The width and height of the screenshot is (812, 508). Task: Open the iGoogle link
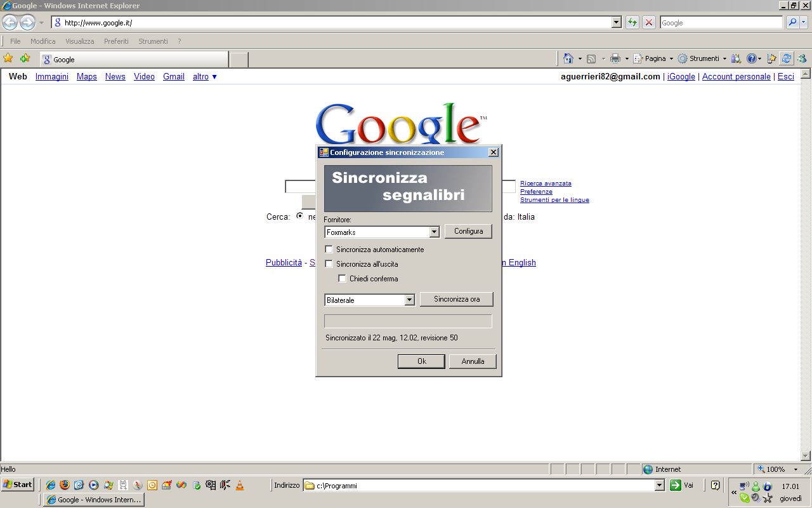click(681, 76)
